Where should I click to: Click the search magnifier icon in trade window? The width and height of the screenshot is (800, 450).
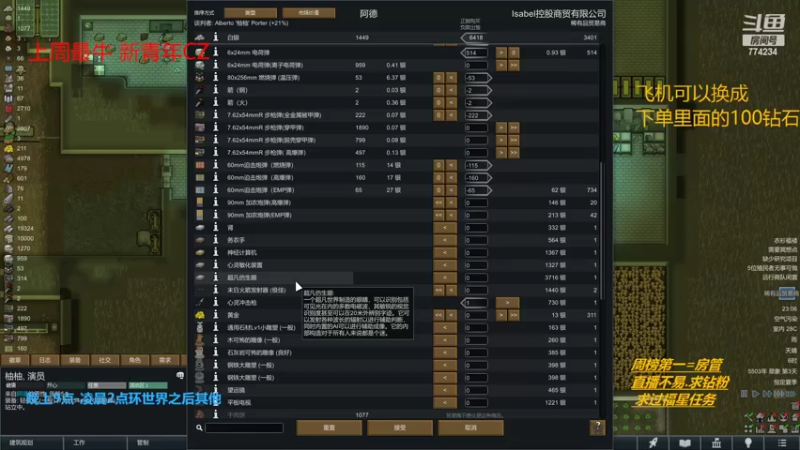(x=199, y=428)
